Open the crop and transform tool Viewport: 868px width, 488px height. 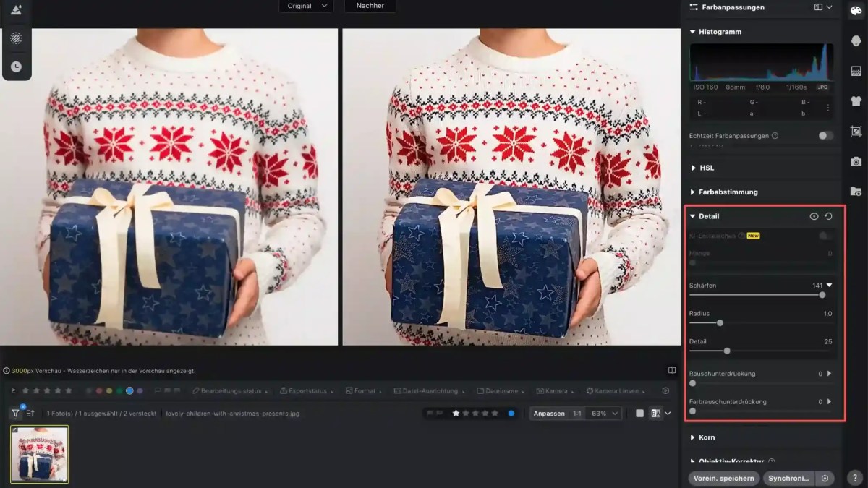point(856,131)
